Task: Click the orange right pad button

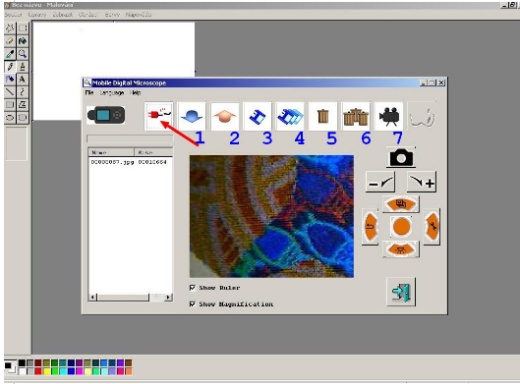Action: point(432,227)
